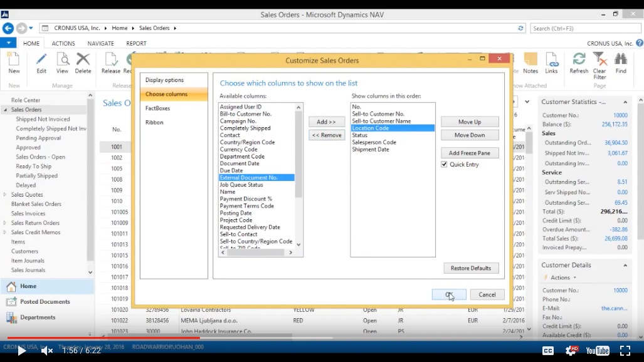Image resolution: width=644 pixels, height=362 pixels.
Task: Open video settings gear icon
Action: [x=571, y=351]
